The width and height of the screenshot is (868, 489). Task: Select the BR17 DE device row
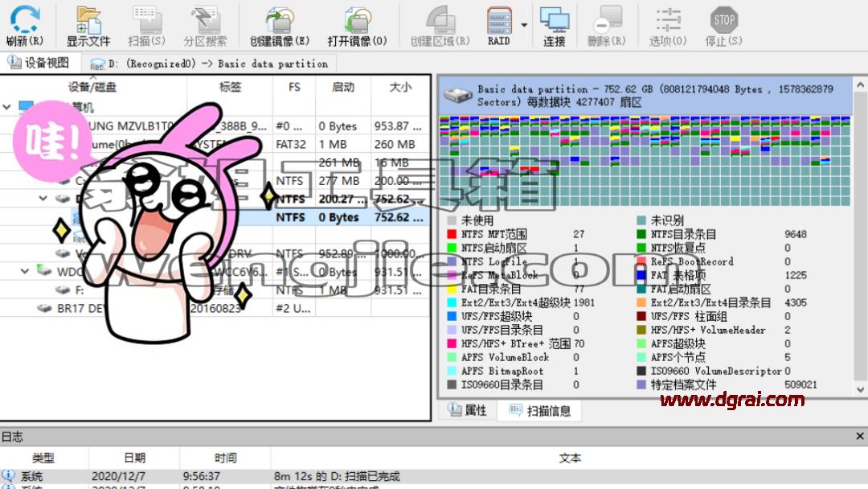215,308
